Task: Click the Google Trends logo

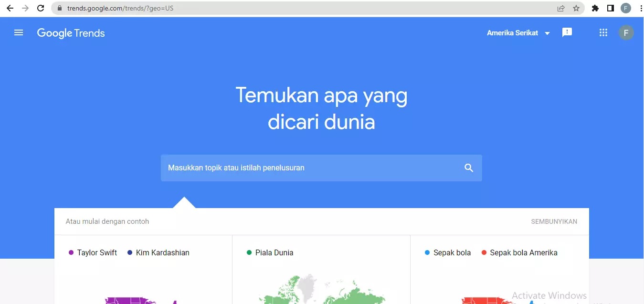Action: point(71,33)
